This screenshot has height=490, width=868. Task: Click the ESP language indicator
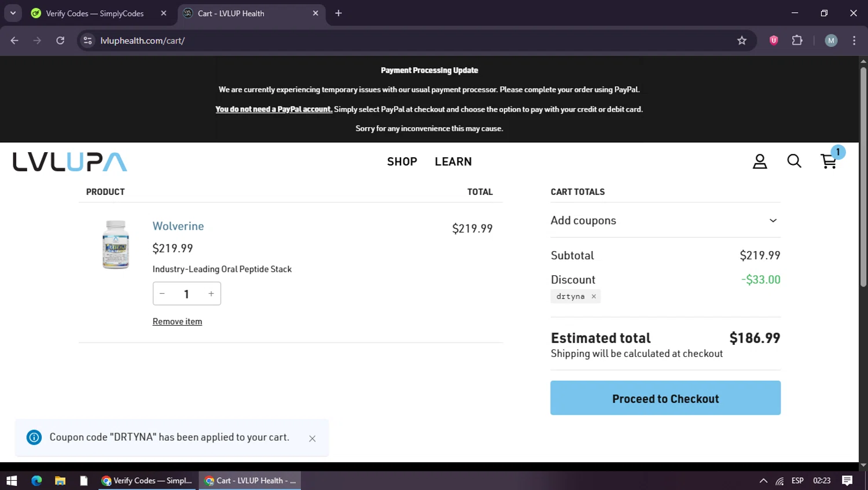[797, 481]
